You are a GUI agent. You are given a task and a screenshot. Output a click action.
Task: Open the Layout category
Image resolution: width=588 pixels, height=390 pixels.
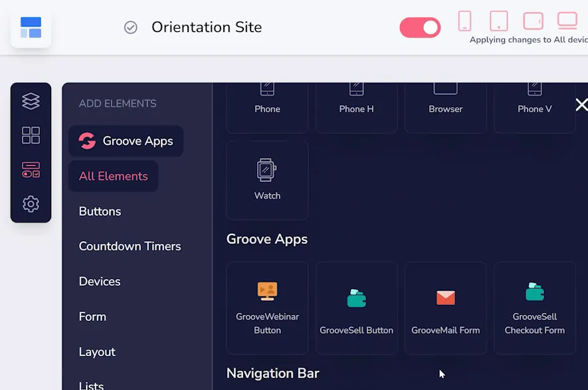pos(97,352)
